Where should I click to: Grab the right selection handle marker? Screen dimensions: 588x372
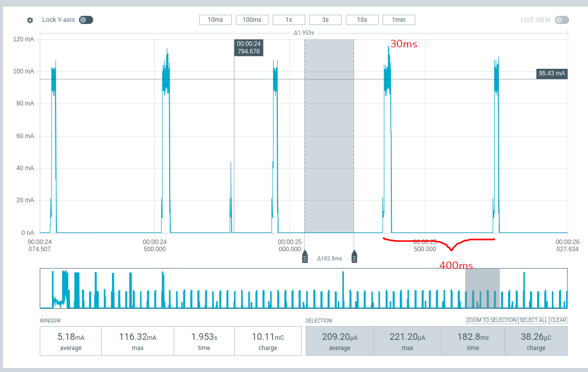(x=354, y=257)
